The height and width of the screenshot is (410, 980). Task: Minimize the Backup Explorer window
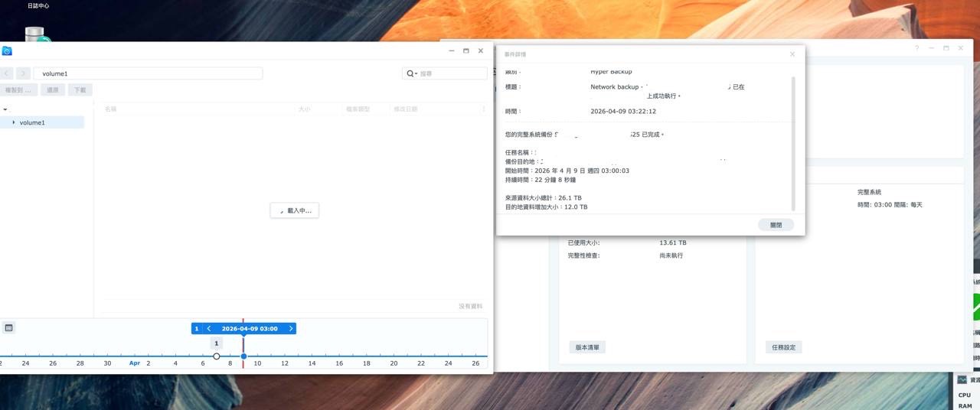[452, 50]
